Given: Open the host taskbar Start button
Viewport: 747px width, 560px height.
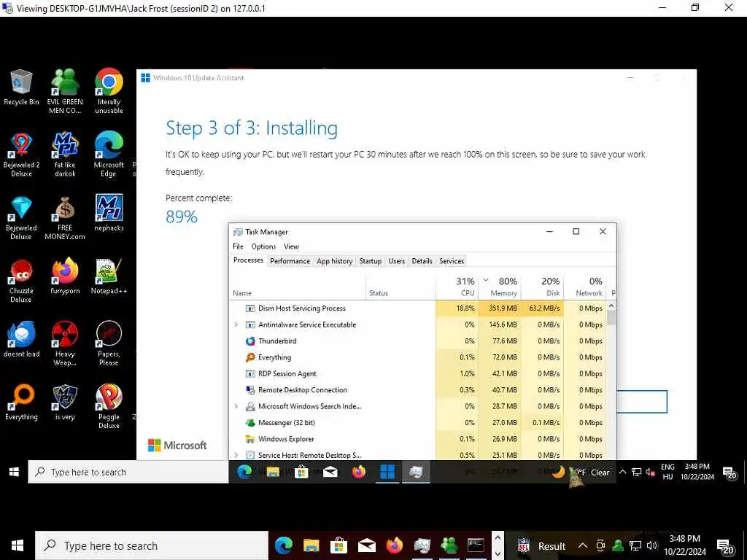Looking at the screenshot, I should pos(18,545).
